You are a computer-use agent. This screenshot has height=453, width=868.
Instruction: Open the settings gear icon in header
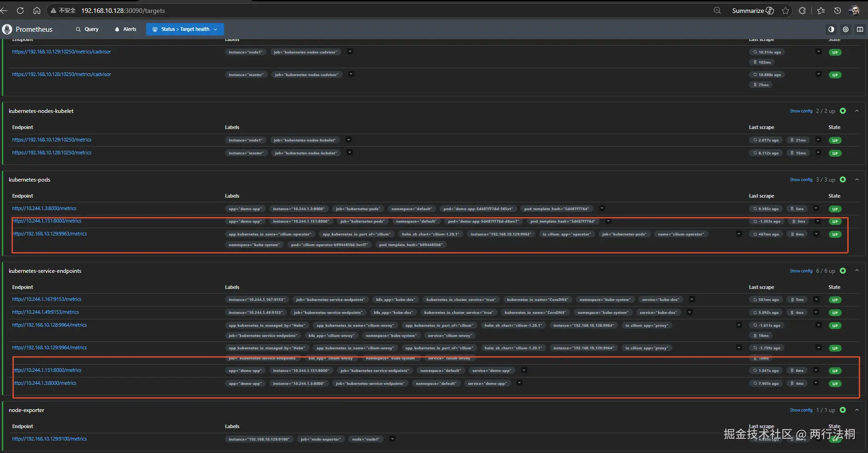846,29
